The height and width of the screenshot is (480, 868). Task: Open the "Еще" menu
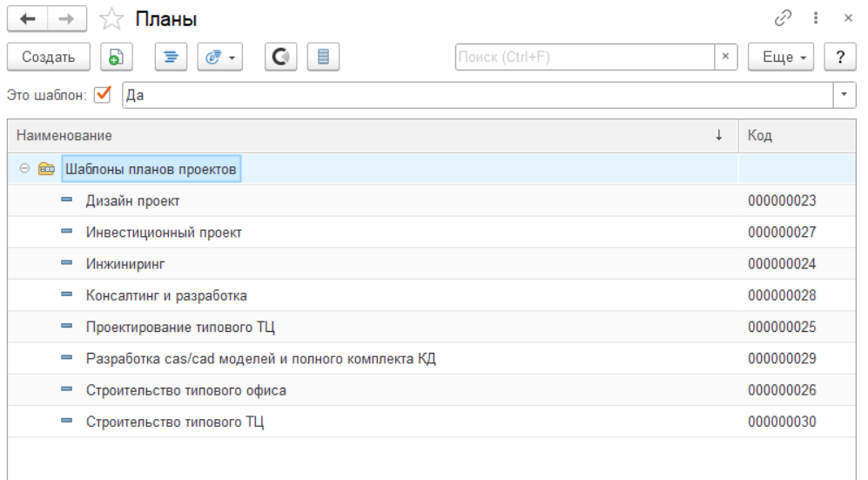click(780, 57)
